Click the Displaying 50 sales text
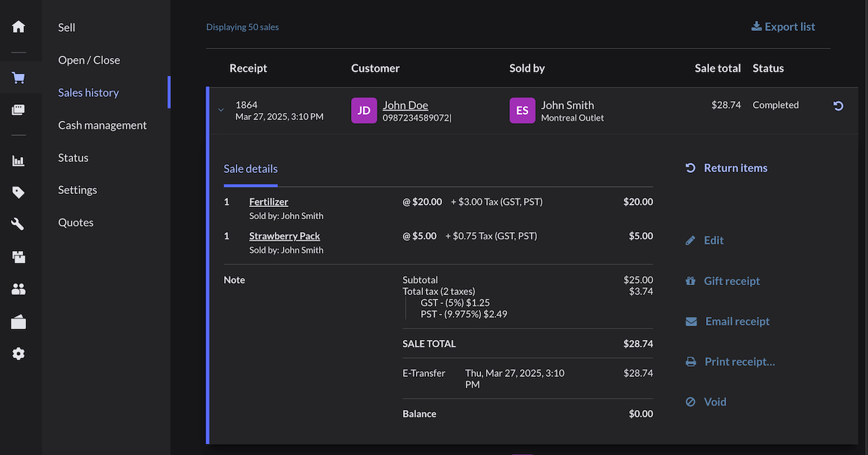The height and width of the screenshot is (455, 868). (x=242, y=27)
